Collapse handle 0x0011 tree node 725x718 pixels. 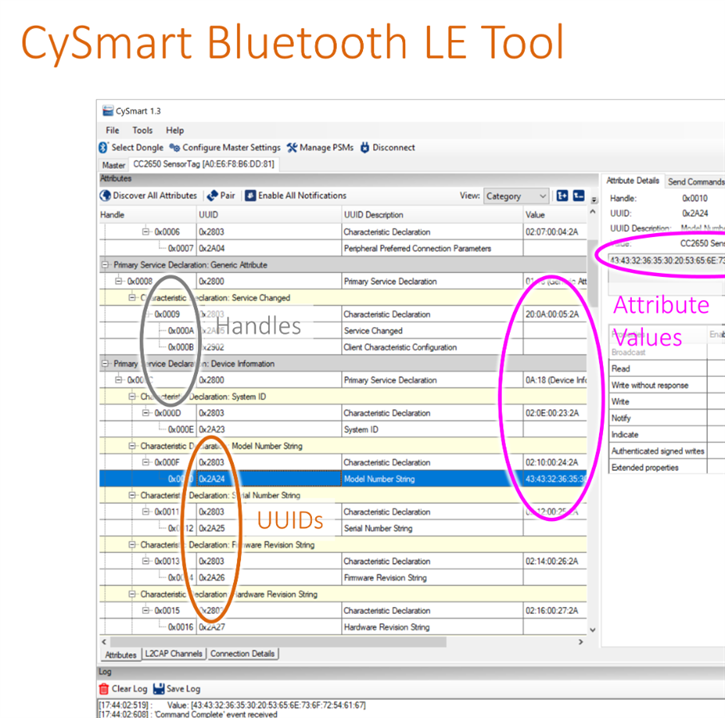146,512
